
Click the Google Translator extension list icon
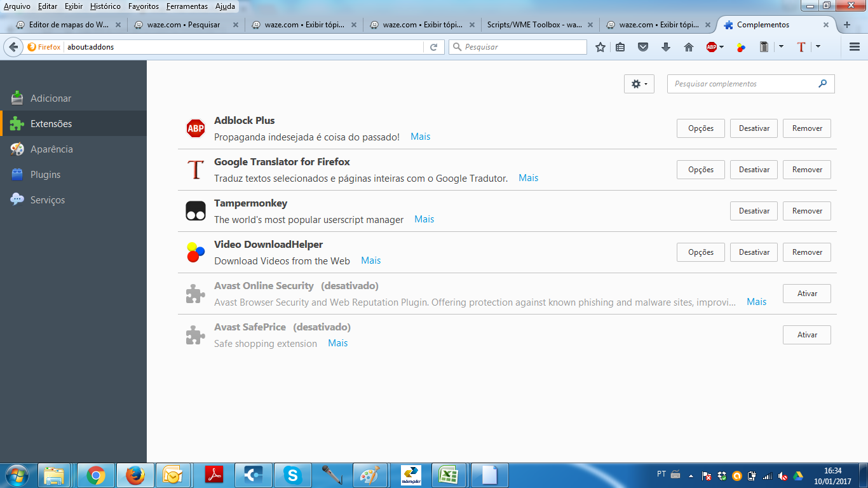pos(196,170)
